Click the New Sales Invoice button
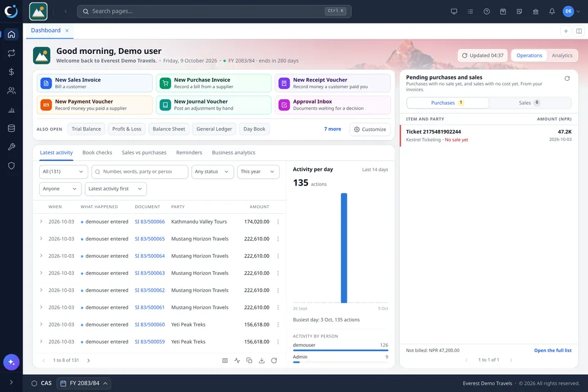This screenshot has height=392, width=588. (94, 83)
